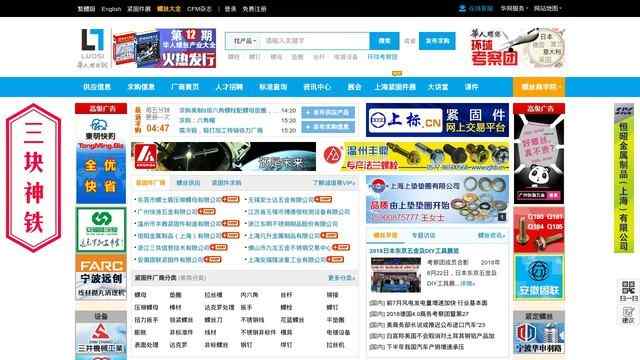Switch to the 专题访谈 news tab

(x=424, y=236)
